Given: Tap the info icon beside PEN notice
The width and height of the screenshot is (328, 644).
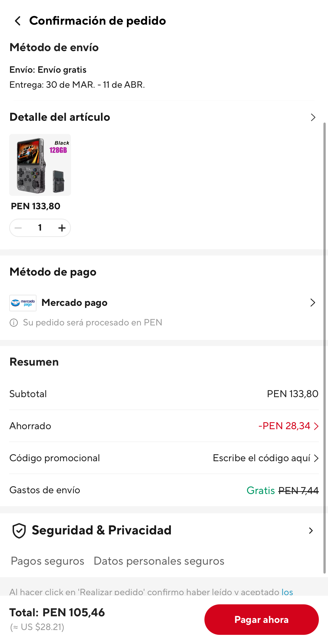Looking at the screenshot, I should coord(14,323).
